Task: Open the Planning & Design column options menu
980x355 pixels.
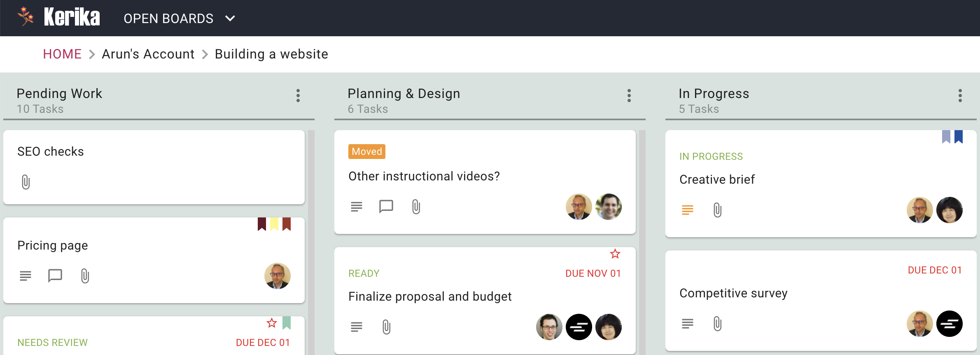Action: [x=629, y=96]
